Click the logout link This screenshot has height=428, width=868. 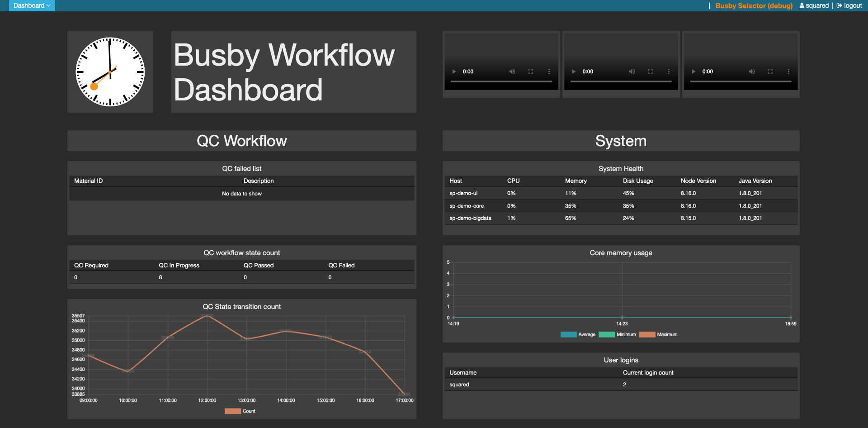tap(853, 5)
